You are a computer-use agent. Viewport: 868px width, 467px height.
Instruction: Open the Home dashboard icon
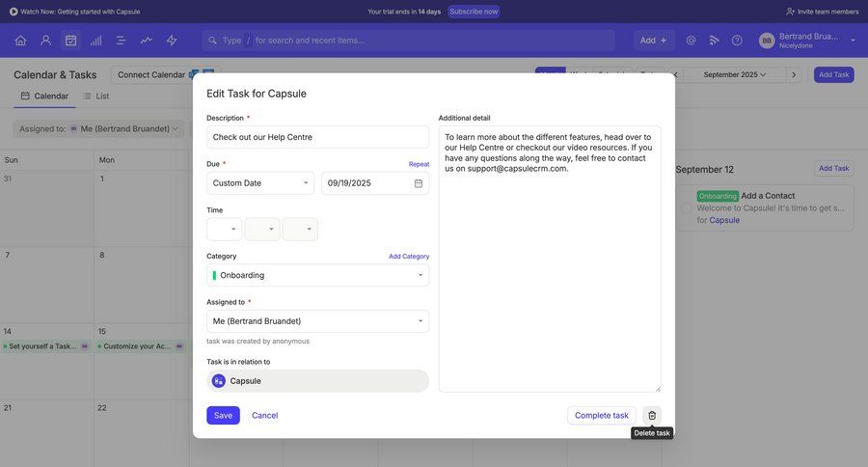pyautogui.click(x=20, y=41)
